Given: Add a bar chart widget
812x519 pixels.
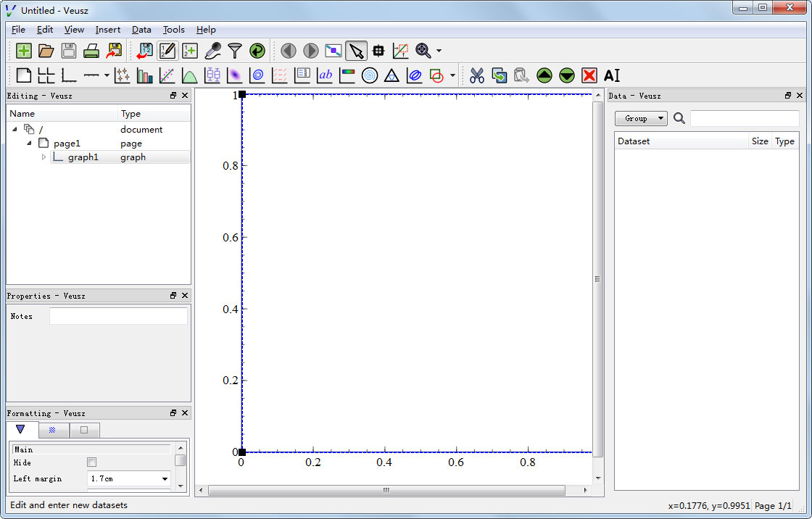Looking at the screenshot, I should (x=145, y=75).
